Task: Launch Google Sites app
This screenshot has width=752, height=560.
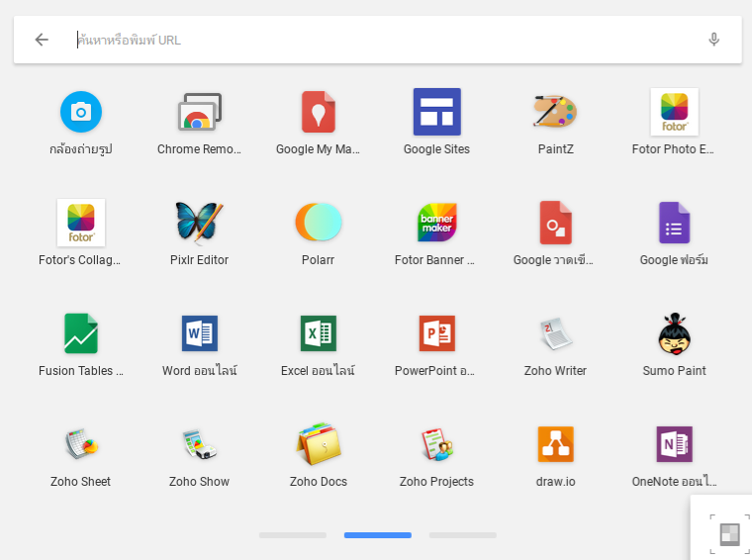Action: pyautogui.click(x=437, y=112)
